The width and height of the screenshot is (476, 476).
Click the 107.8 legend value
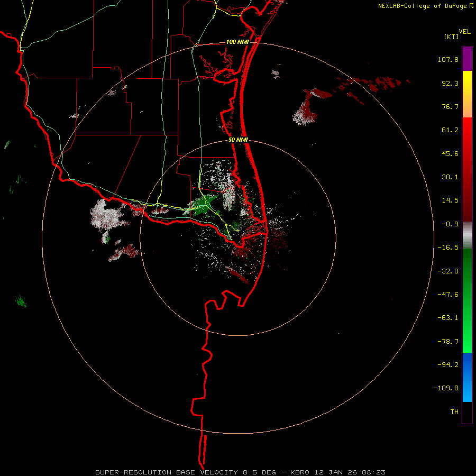(448, 59)
